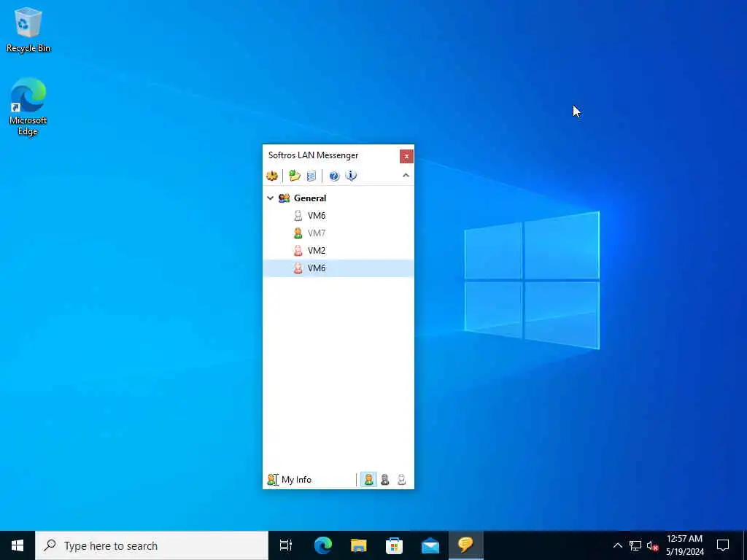Open the Action Center notifications icon
Image resolution: width=747 pixels, height=560 pixels.
(x=723, y=545)
